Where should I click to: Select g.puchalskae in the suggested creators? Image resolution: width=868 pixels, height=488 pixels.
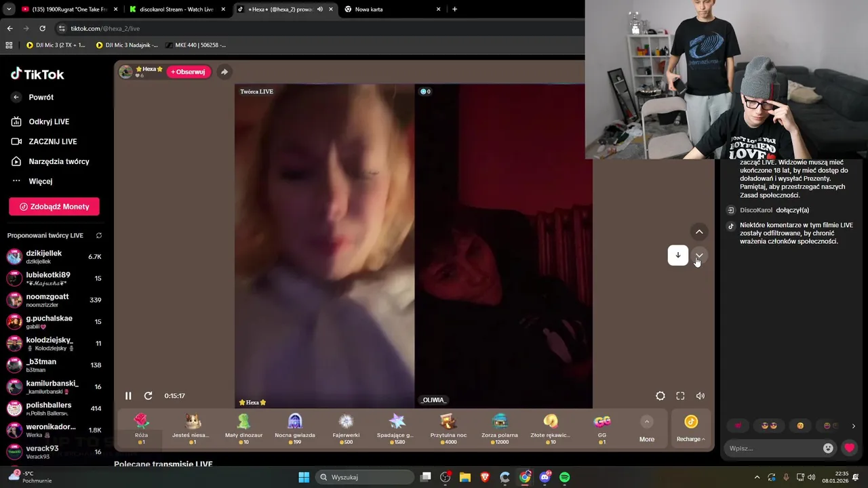click(54, 322)
